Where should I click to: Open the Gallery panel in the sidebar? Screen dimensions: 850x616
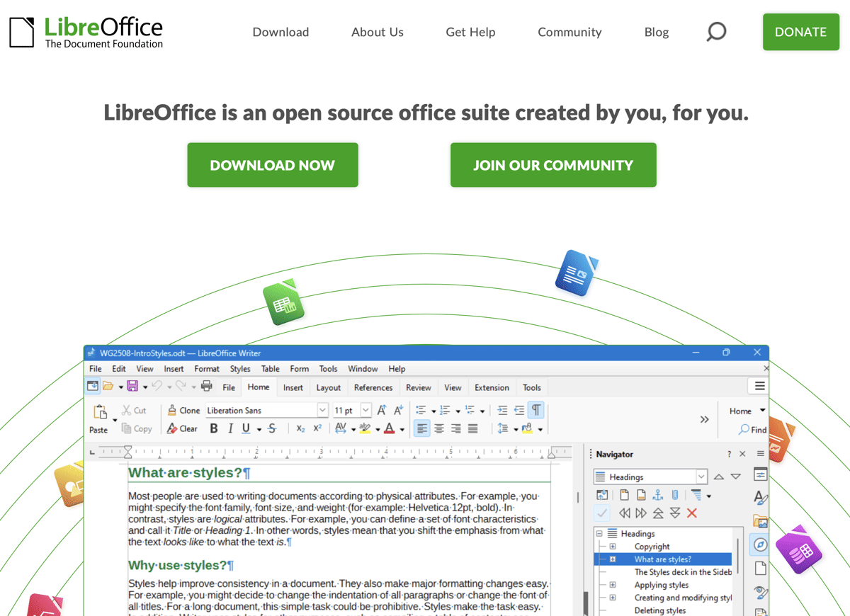(x=759, y=520)
